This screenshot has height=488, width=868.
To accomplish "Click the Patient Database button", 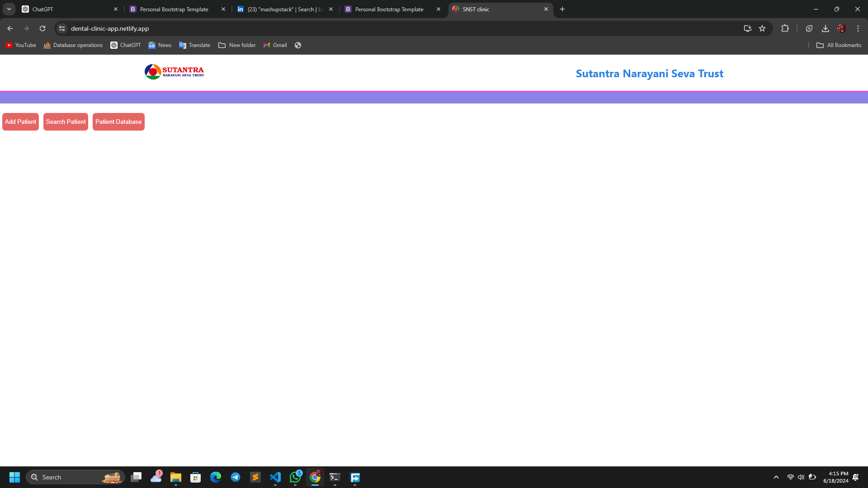I will (118, 122).
